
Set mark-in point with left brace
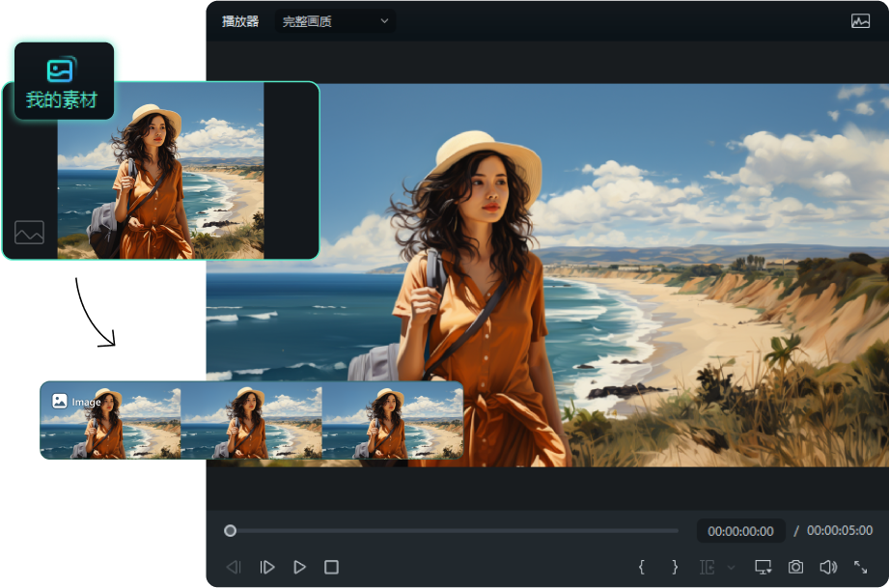click(642, 567)
